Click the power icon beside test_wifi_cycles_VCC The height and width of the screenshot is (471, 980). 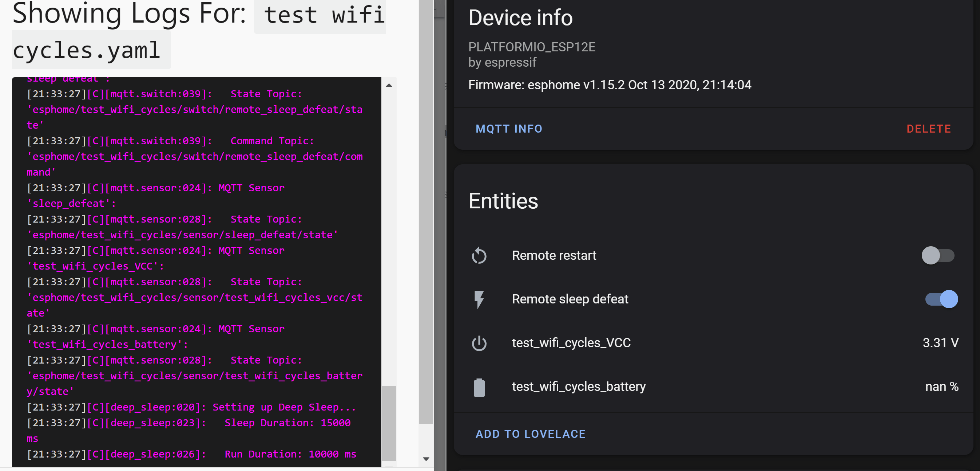[479, 343]
